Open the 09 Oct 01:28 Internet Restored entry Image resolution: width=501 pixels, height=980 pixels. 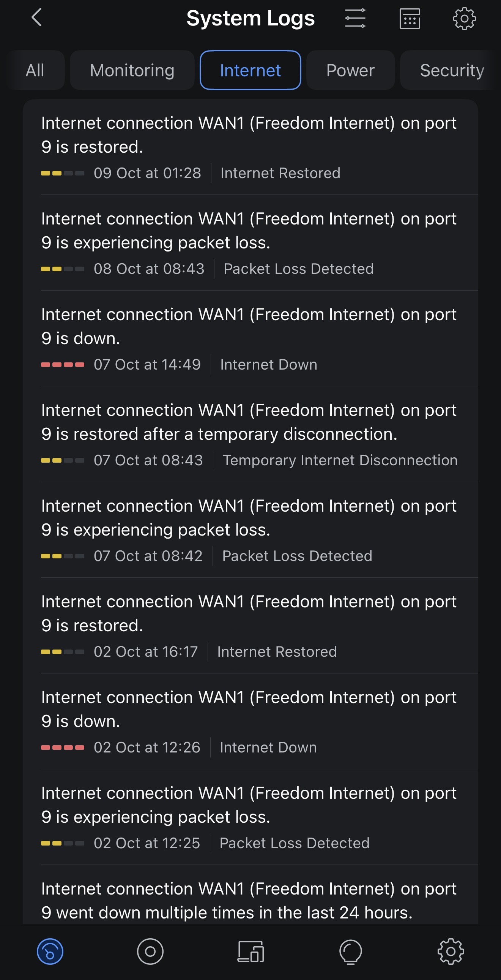pyautogui.click(x=249, y=147)
